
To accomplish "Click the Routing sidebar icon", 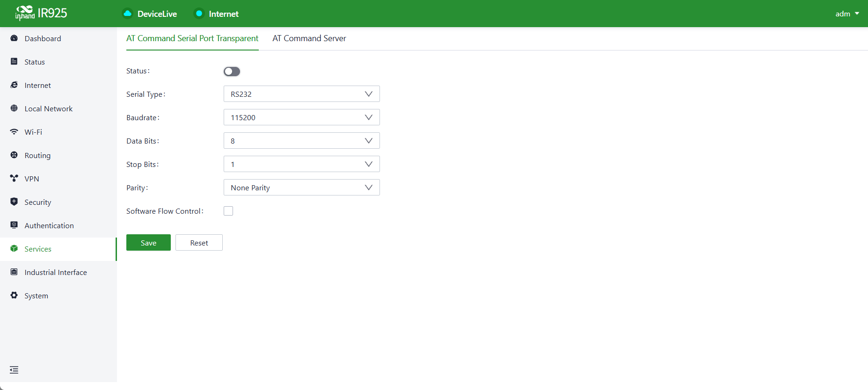I will click(14, 155).
